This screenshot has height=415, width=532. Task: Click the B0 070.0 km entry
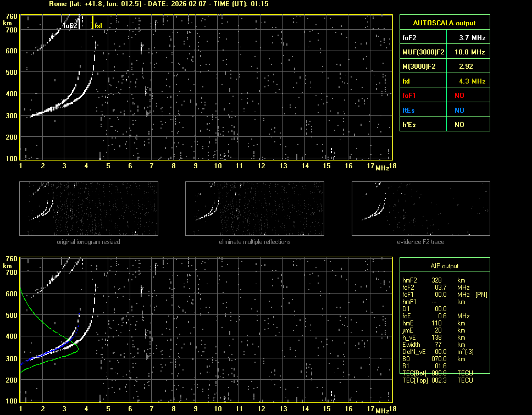click(437, 359)
